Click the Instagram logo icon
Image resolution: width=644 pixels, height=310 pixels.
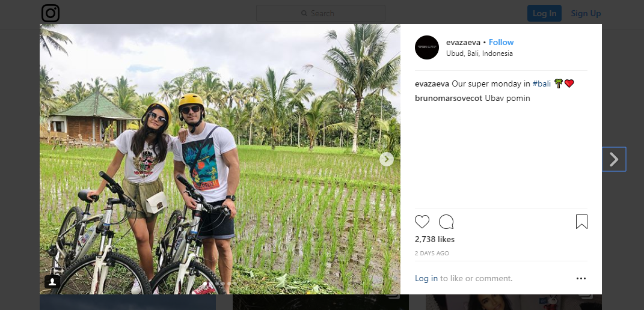tap(51, 13)
